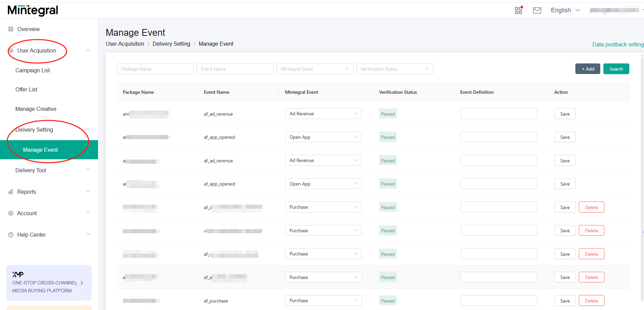Open the apps grid icon in header

[x=518, y=10]
